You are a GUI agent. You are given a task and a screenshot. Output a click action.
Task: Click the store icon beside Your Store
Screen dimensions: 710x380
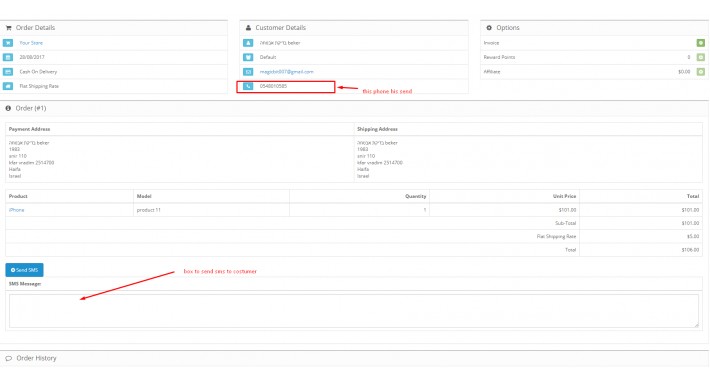[x=8, y=43]
